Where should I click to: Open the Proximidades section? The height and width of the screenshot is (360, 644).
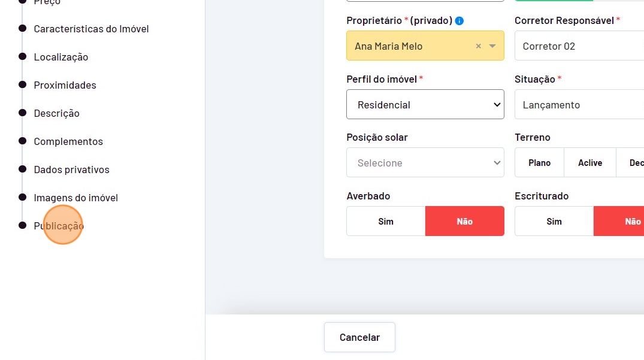[65, 85]
